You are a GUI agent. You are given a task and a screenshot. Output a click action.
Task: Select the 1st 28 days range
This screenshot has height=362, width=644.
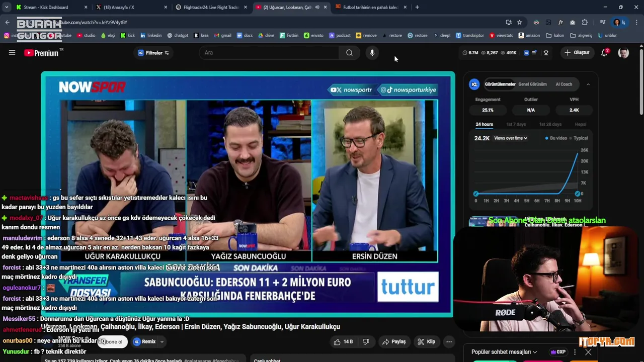pos(550,124)
